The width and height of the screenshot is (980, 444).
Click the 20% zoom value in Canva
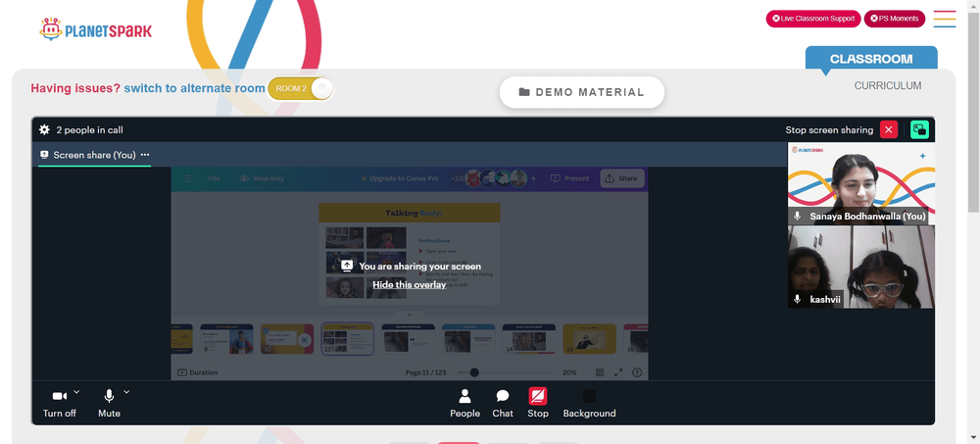pos(569,372)
